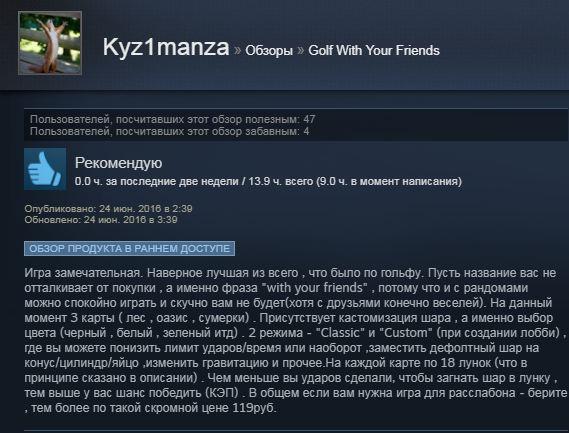This screenshot has height=433, width=569.
Task: Click the полезным: 47 helpful count line
Action: click(x=172, y=119)
